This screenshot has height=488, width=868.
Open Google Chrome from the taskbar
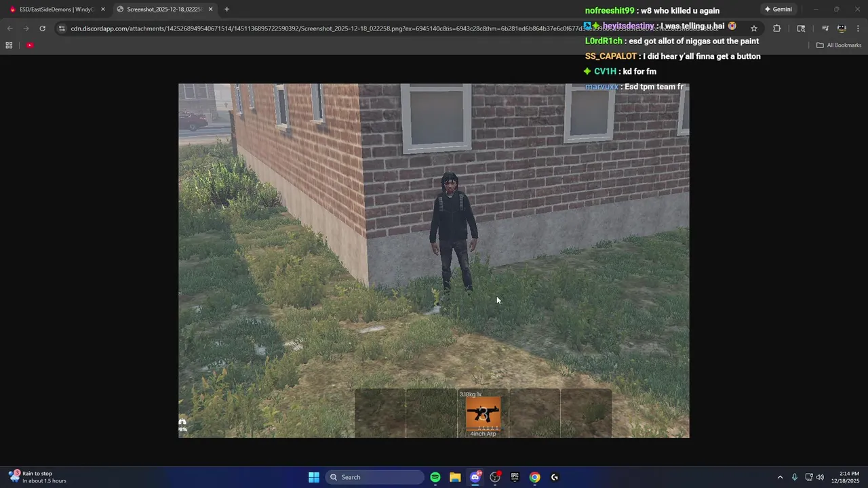click(x=535, y=477)
